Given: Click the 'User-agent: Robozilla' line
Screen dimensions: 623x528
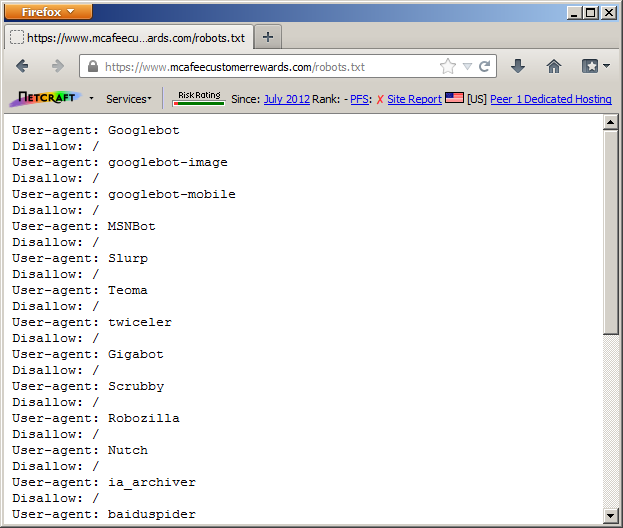Looking at the screenshot, I should pyautogui.click(x=96, y=418).
